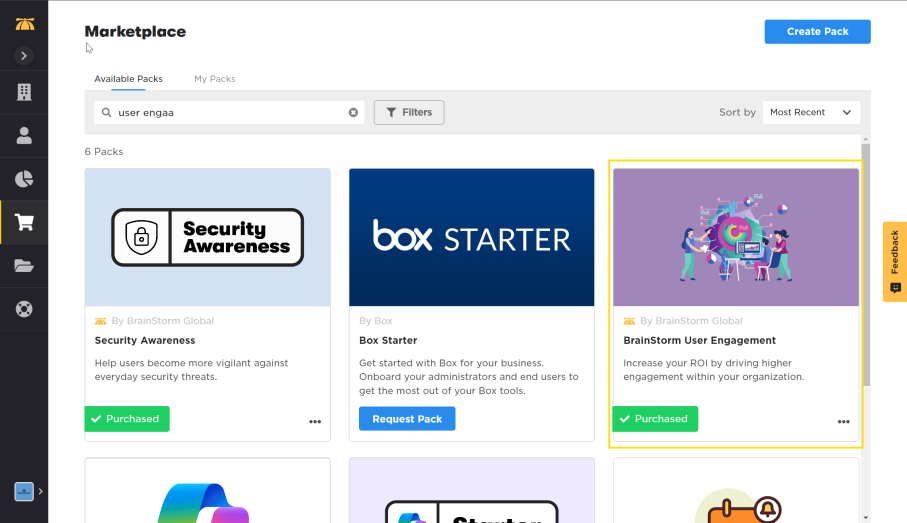Open the marketplace shopping cart icon
Viewport: 907px width, 523px height.
pyautogui.click(x=24, y=222)
